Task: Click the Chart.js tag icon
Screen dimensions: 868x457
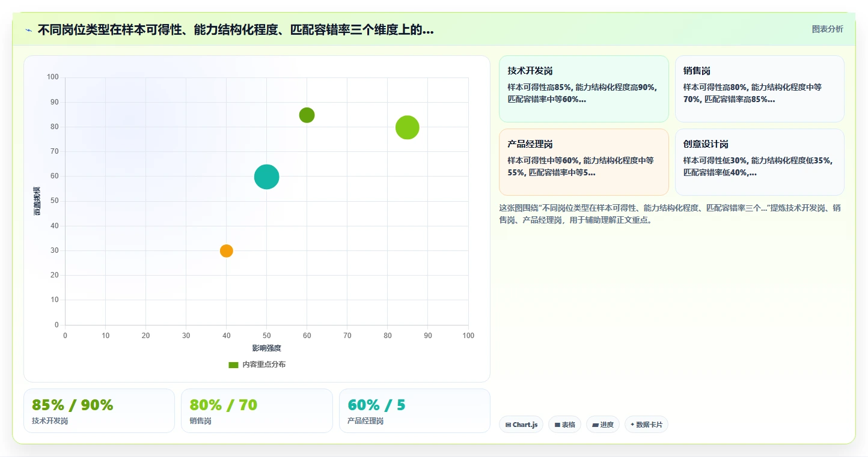Action: point(508,425)
